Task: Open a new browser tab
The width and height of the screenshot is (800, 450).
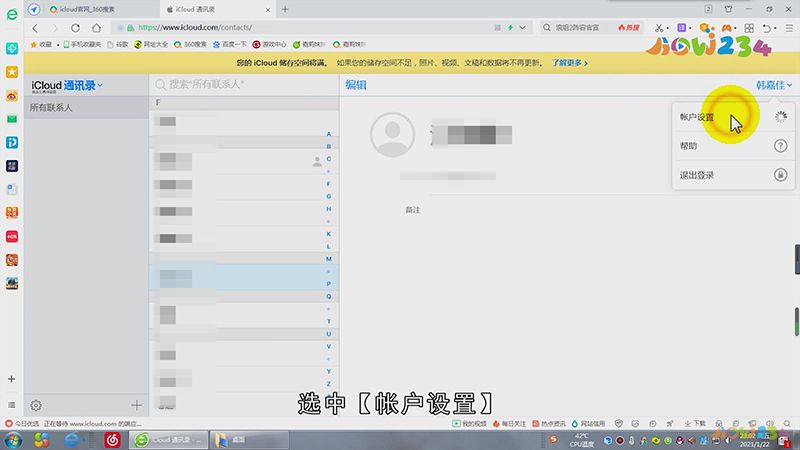Action: 285,9
